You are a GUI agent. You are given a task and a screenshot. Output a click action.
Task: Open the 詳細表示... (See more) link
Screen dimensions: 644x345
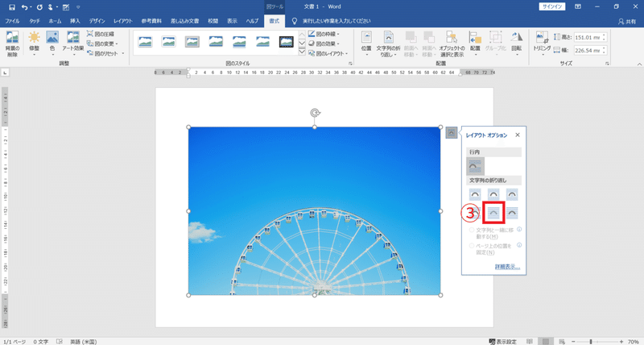(x=508, y=267)
